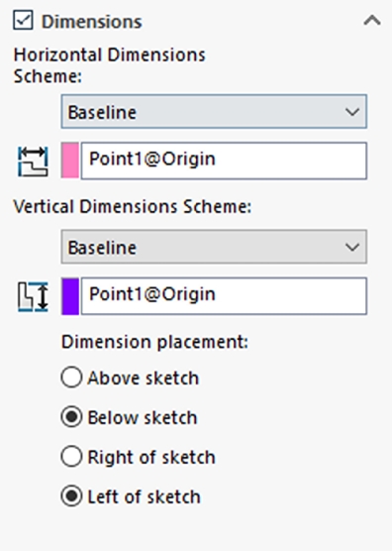This screenshot has width=392, height=551.
Task: Click the pink color swatch
Action: 70,161
